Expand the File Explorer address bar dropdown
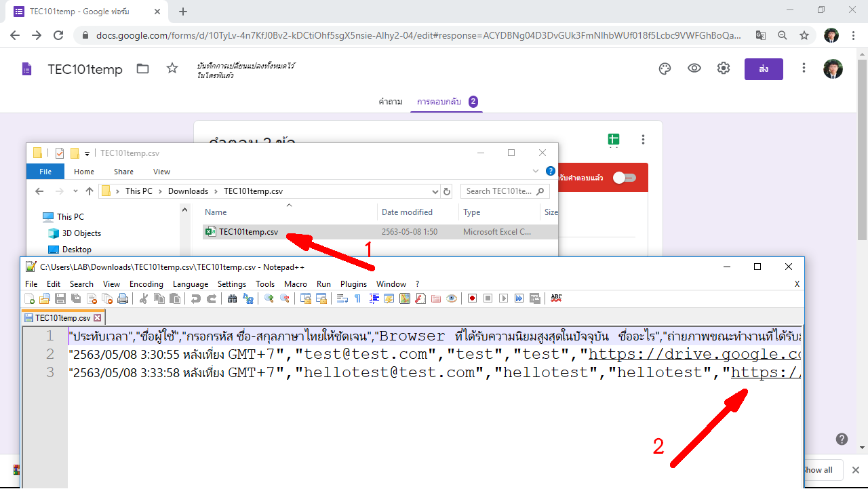 [x=435, y=191]
